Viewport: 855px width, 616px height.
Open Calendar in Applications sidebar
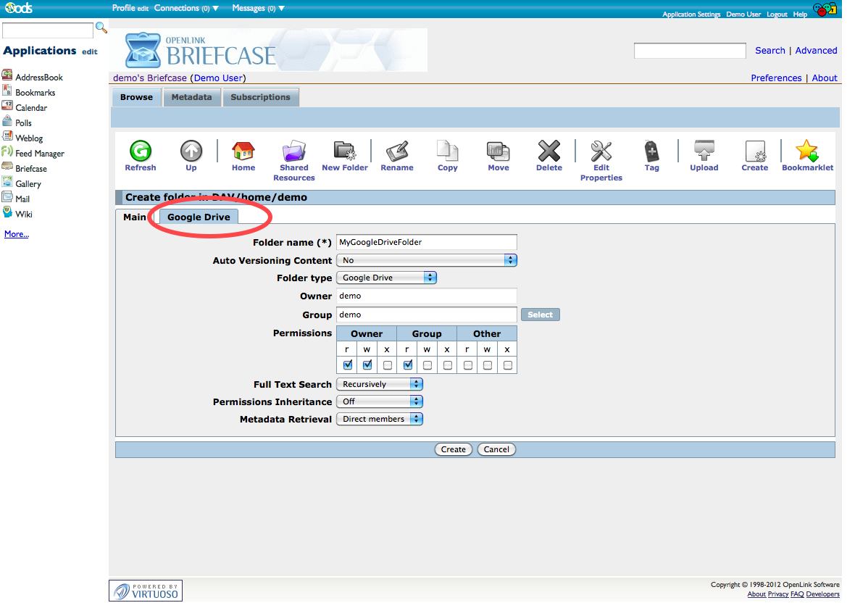tap(31, 108)
